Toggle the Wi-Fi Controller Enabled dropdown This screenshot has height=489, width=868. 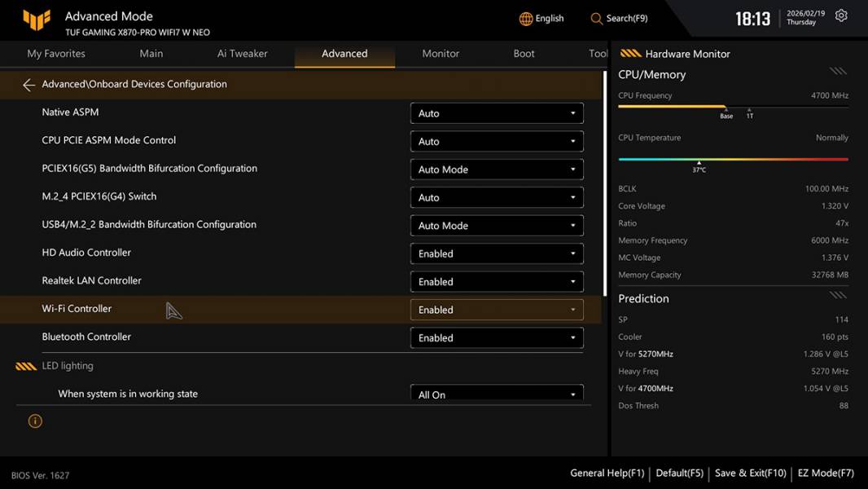click(x=496, y=310)
